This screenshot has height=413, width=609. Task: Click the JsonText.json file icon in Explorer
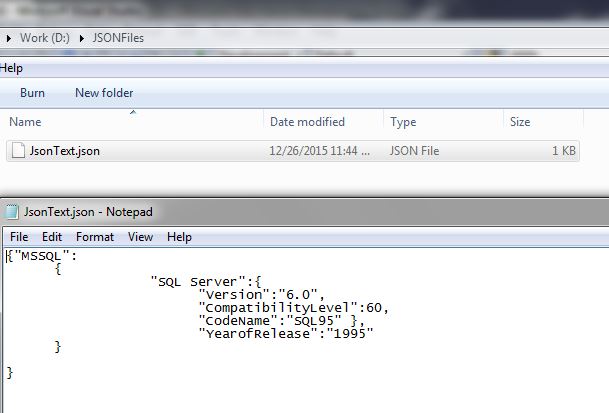18,151
